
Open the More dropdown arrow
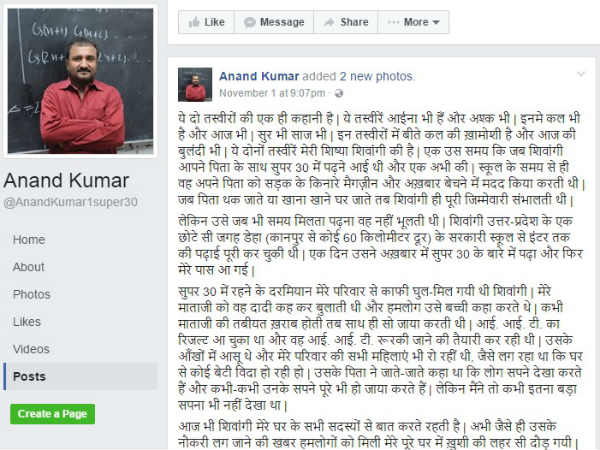tap(435, 23)
